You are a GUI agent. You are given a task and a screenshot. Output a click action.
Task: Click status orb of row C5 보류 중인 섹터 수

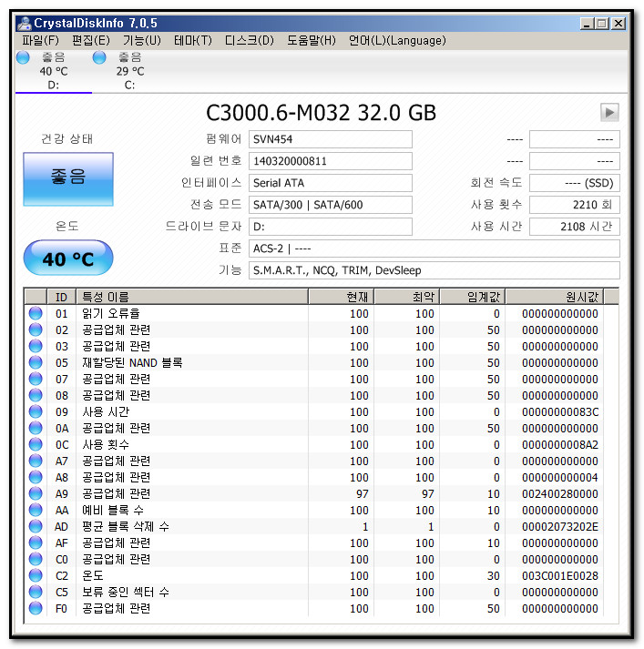point(36,592)
